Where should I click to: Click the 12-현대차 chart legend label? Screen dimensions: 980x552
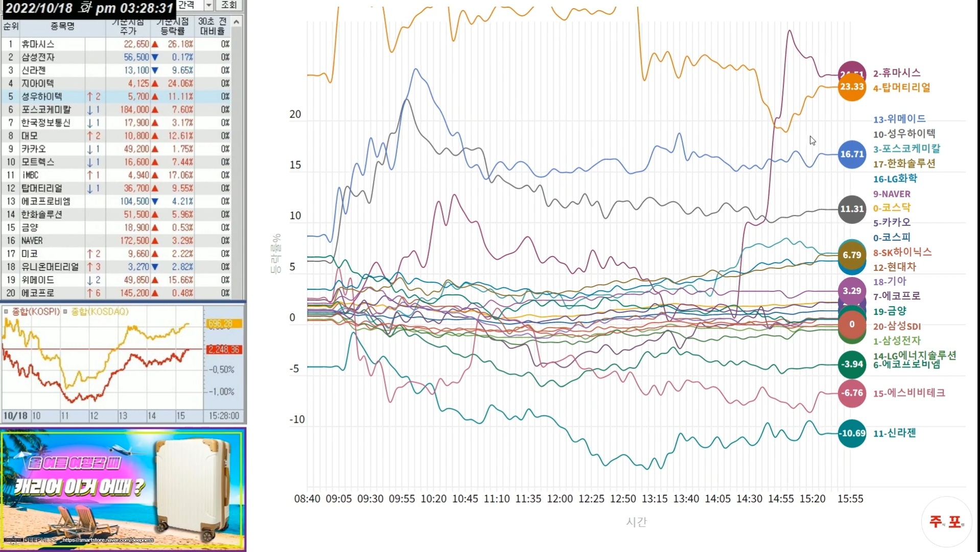point(894,267)
